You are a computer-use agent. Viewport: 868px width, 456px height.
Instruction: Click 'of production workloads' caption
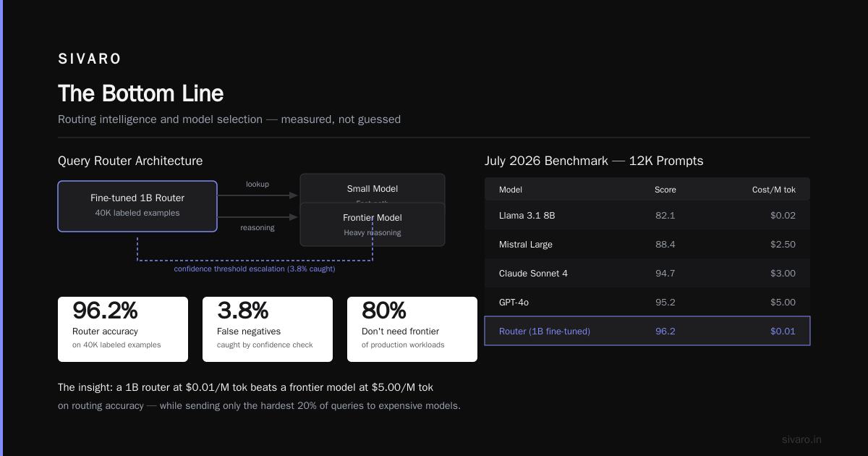(403, 345)
